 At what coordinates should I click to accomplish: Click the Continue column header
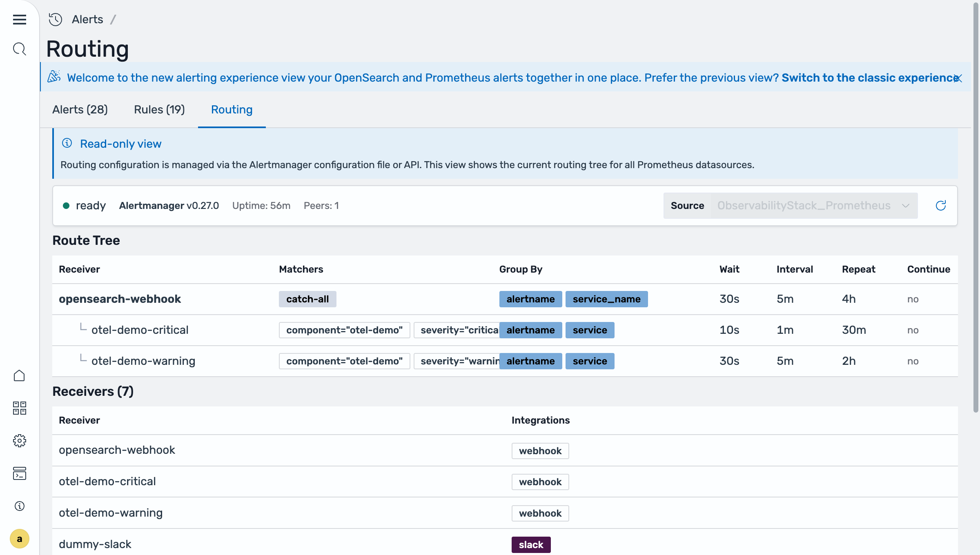click(929, 269)
